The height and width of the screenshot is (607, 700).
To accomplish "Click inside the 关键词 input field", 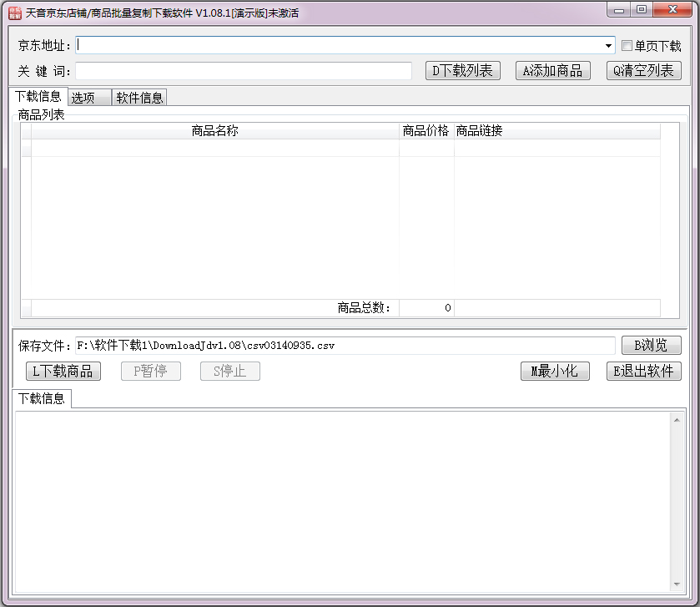I will [242, 71].
